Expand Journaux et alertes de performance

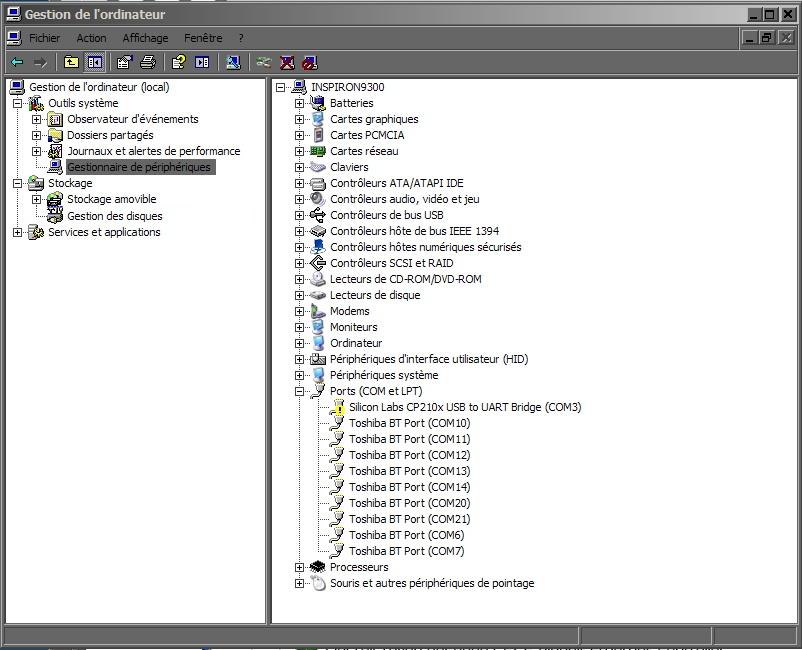pos(36,151)
